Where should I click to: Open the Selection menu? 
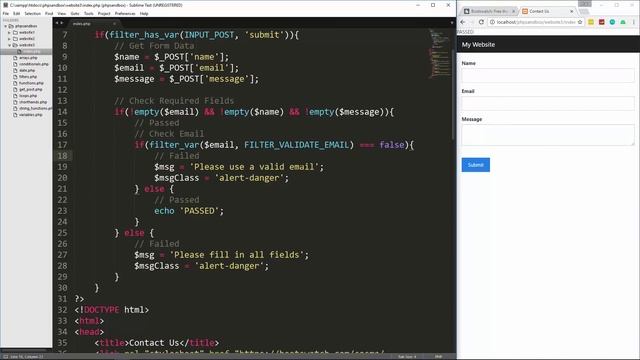[x=33, y=13]
